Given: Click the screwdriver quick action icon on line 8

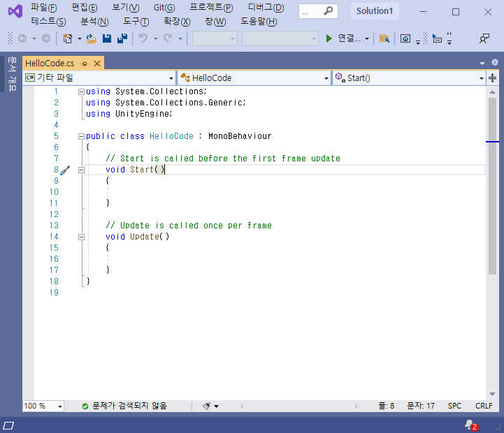Looking at the screenshot, I should click(65, 170).
